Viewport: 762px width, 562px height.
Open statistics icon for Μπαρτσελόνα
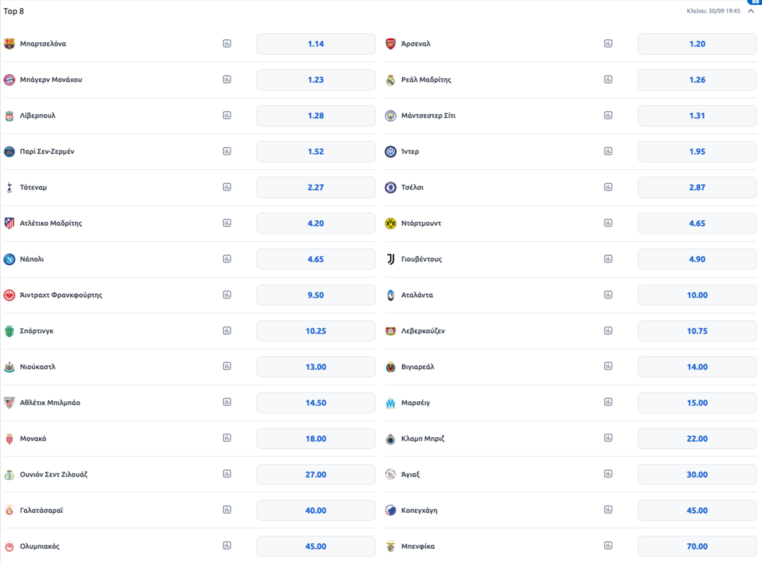[x=227, y=44]
